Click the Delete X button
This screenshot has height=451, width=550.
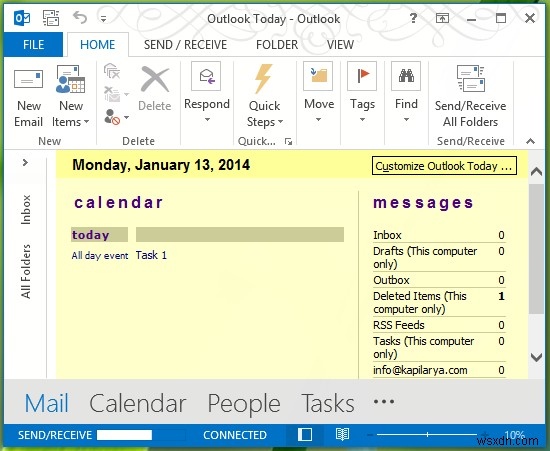click(155, 88)
